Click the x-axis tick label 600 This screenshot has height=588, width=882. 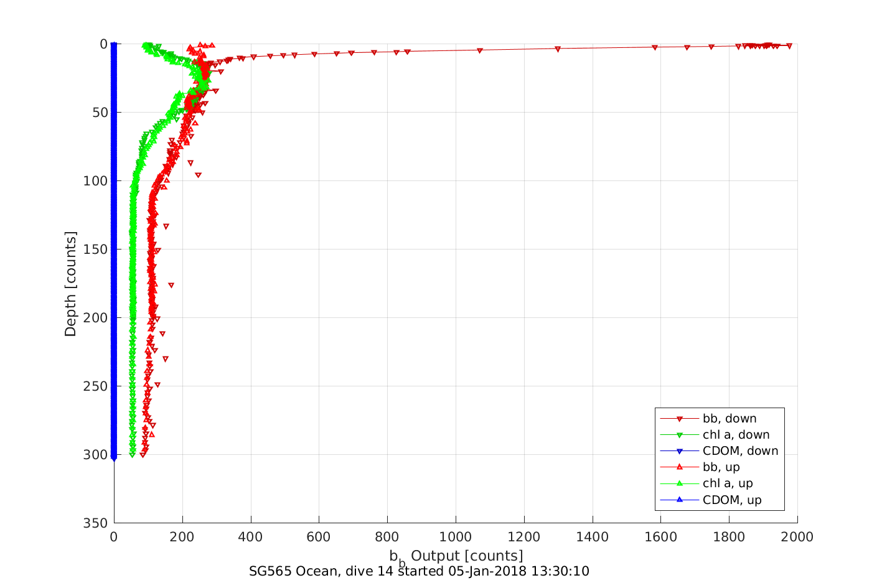[x=319, y=537]
